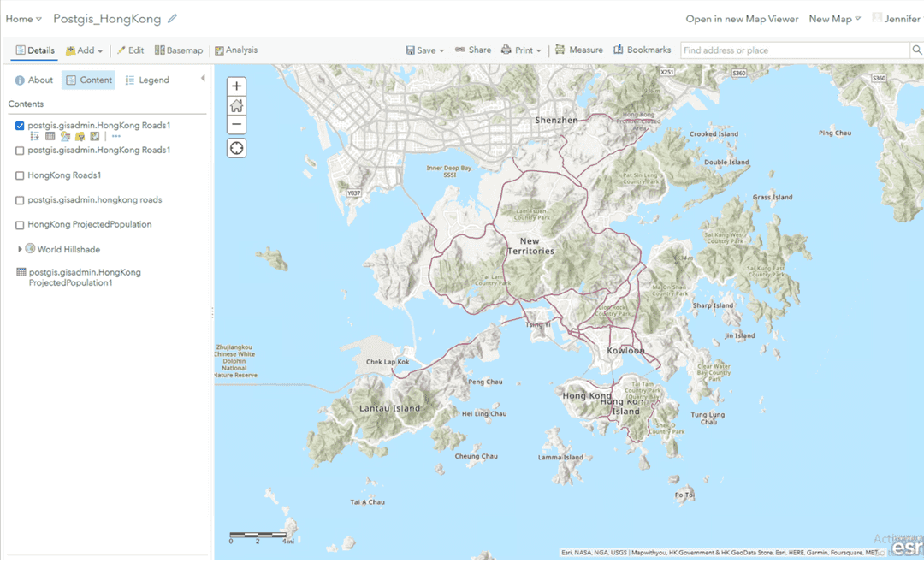Click the Default Extent home icon
This screenshot has height=563, width=924.
tap(235, 105)
